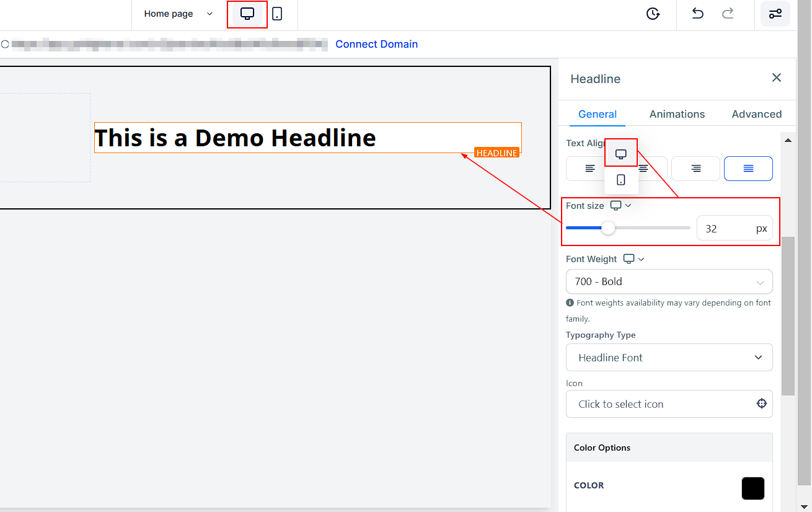
Task: Open the settings sliders icon
Action: pyautogui.click(x=775, y=14)
